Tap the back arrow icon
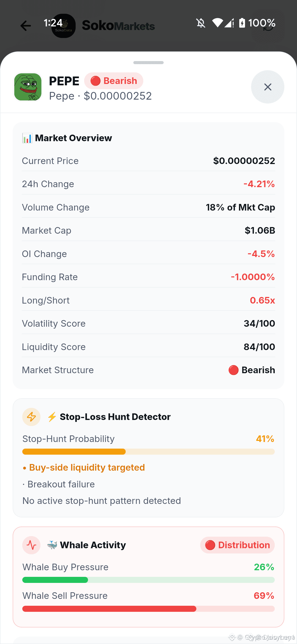Viewport: 297px width, 644px height. coord(26,26)
